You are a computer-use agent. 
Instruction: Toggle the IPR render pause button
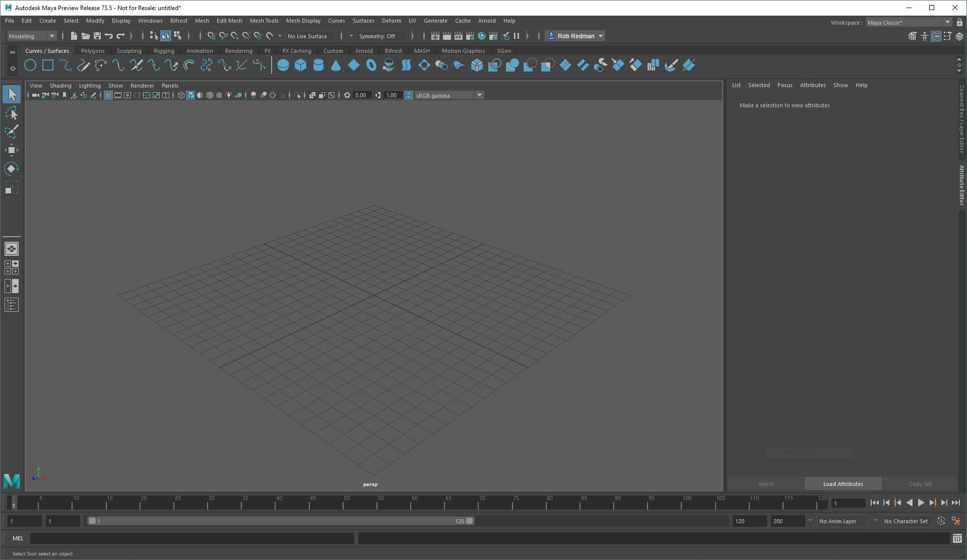coord(517,36)
